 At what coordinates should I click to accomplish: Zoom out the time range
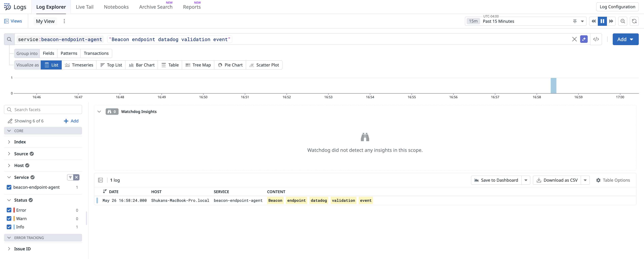(x=623, y=21)
